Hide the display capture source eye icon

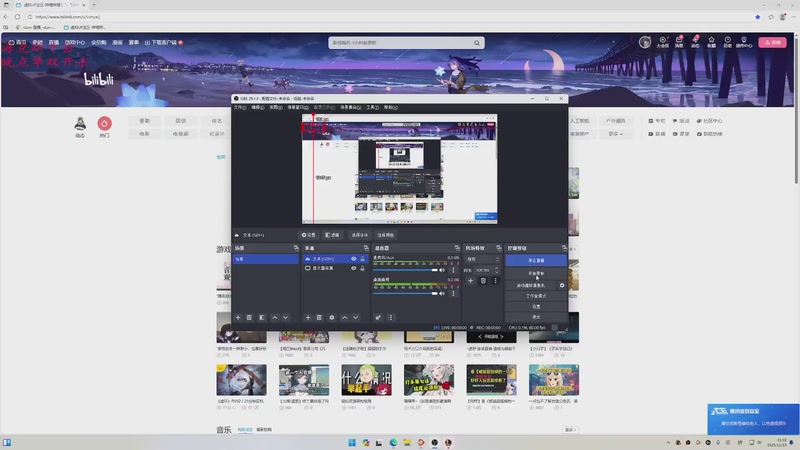(353, 268)
